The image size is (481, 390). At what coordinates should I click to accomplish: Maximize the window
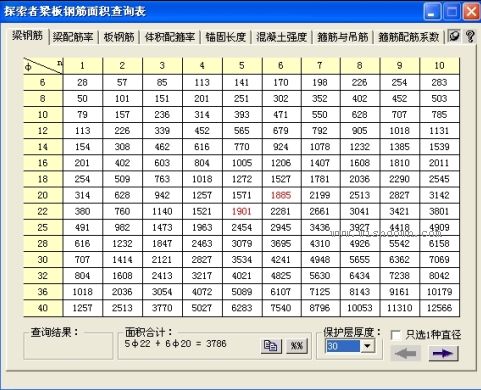tap(452, 11)
